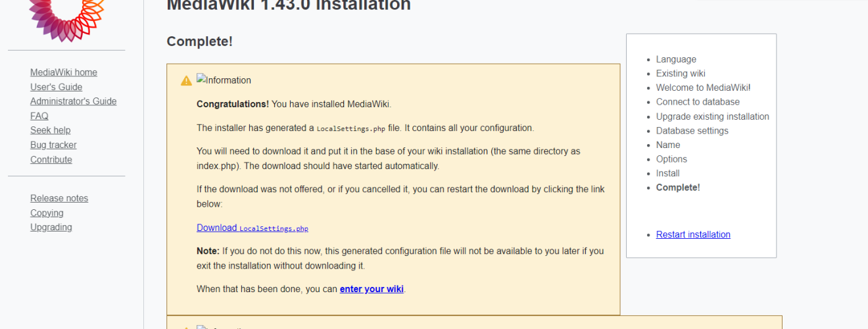Click the Welcome to MediaWiki! step
868x329 pixels.
coord(703,88)
